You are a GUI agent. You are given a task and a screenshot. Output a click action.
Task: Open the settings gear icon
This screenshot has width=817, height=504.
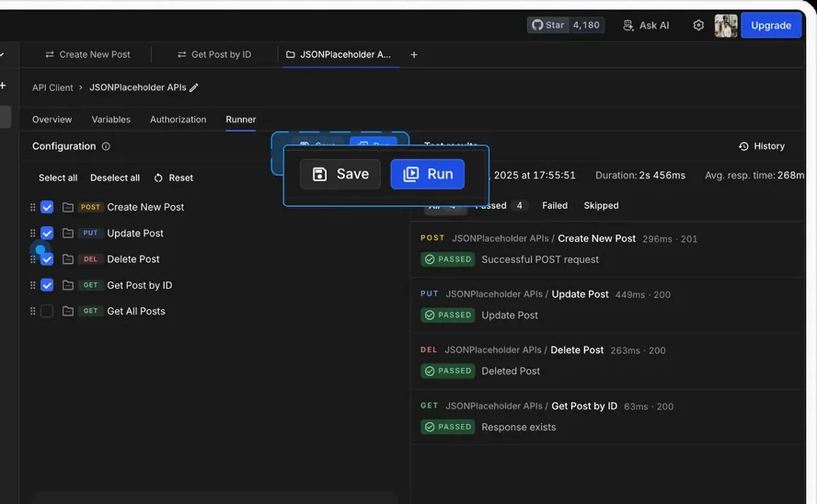699,25
